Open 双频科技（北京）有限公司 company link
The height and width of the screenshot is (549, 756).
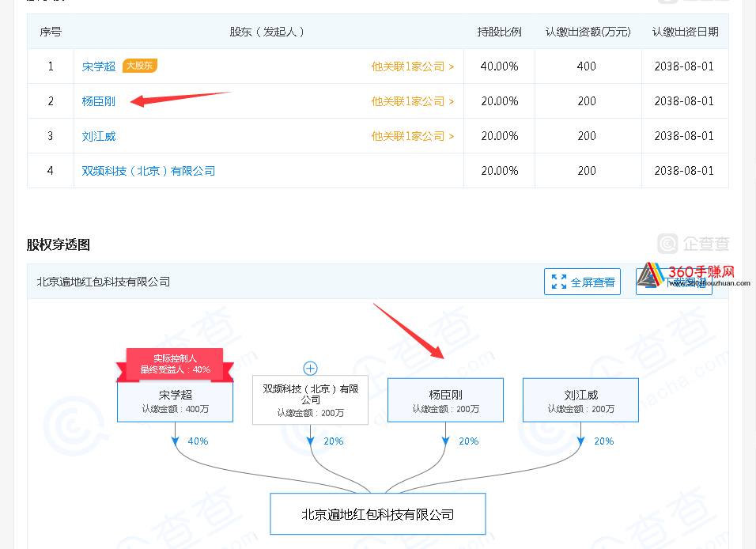(149, 171)
